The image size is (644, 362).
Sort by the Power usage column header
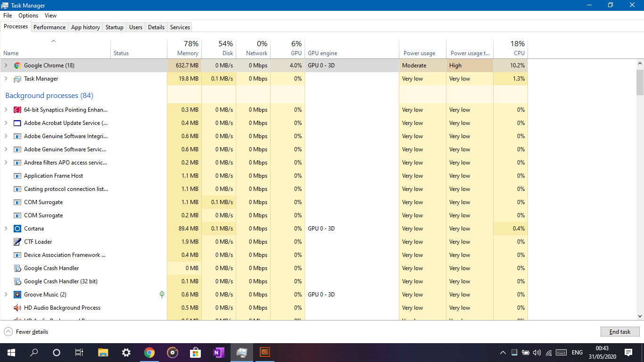[x=422, y=49]
